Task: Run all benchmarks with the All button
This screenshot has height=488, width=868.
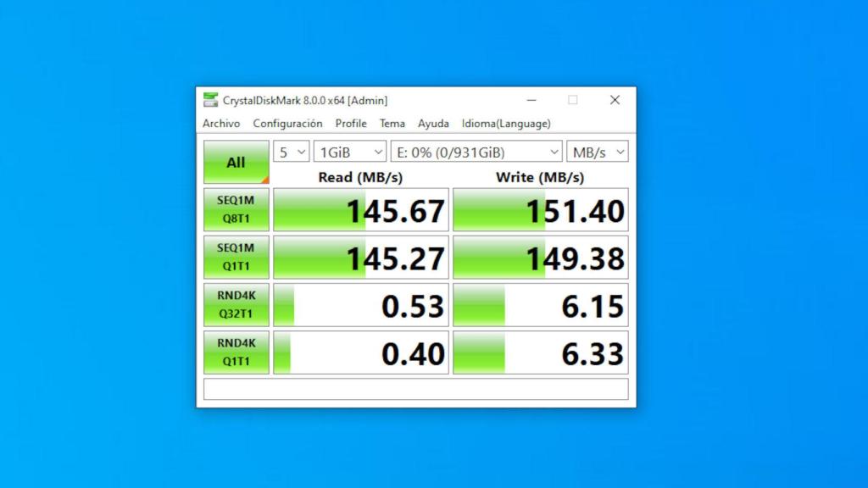Action: (236, 162)
